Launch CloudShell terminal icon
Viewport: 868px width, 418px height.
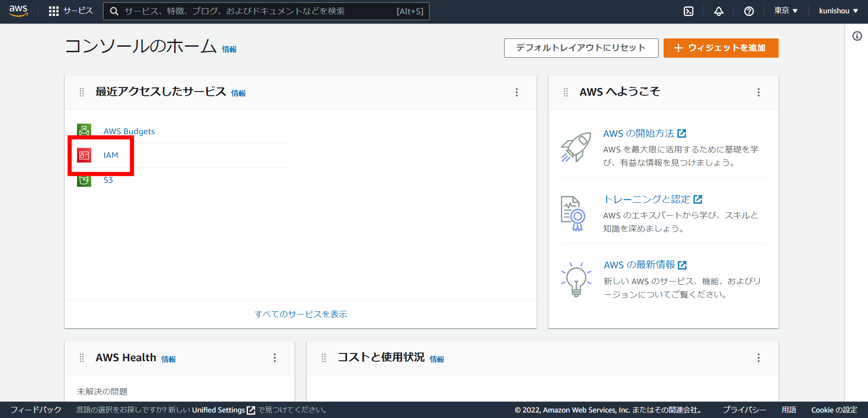tap(688, 11)
